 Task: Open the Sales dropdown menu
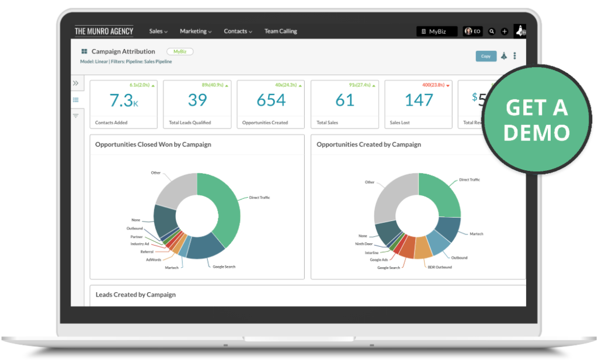click(158, 32)
